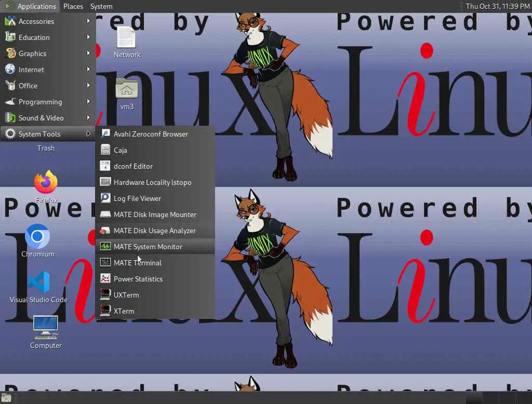Click the UXTerm icon
This screenshot has width=532, height=404.
(105, 295)
